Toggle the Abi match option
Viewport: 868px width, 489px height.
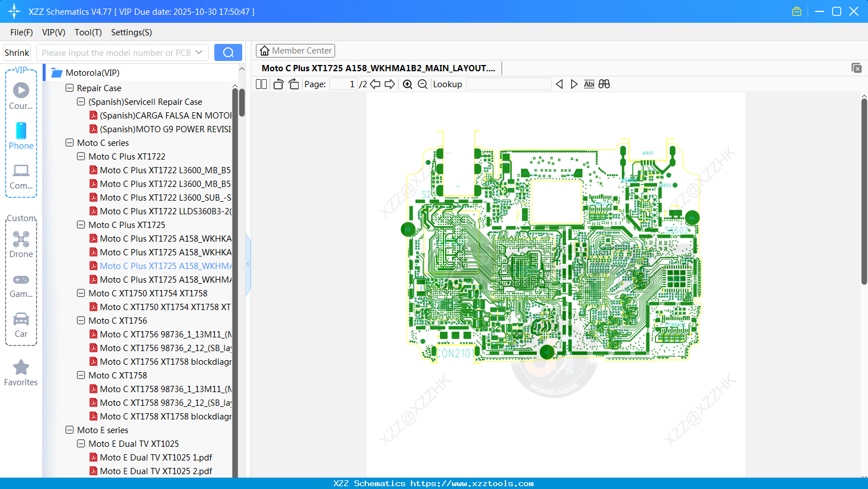(589, 84)
